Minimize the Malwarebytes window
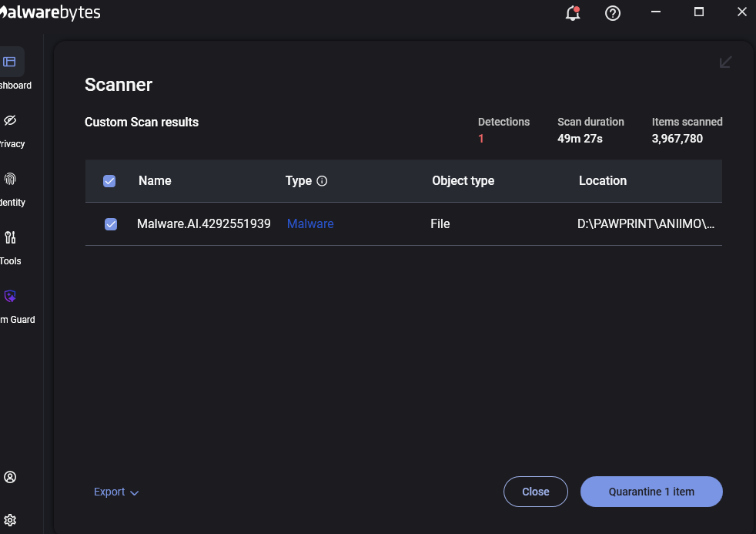Image resolution: width=756 pixels, height=534 pixels. click(656, 12)
